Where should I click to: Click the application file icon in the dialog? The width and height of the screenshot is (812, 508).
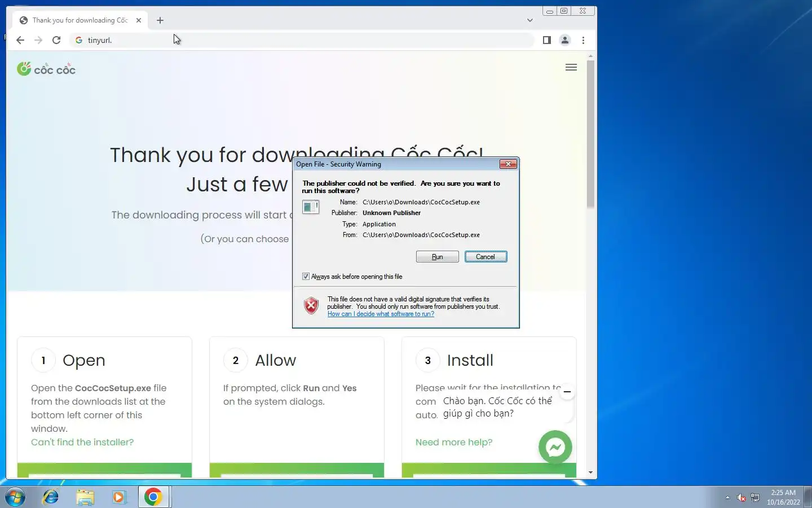tap(311, 207)
